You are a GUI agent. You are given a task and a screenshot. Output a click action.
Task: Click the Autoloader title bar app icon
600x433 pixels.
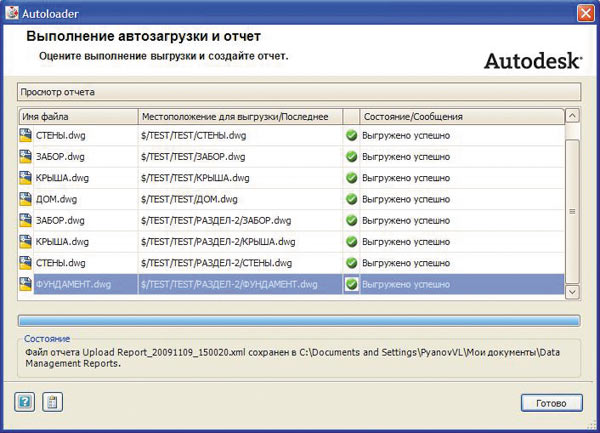click(11, 13)
